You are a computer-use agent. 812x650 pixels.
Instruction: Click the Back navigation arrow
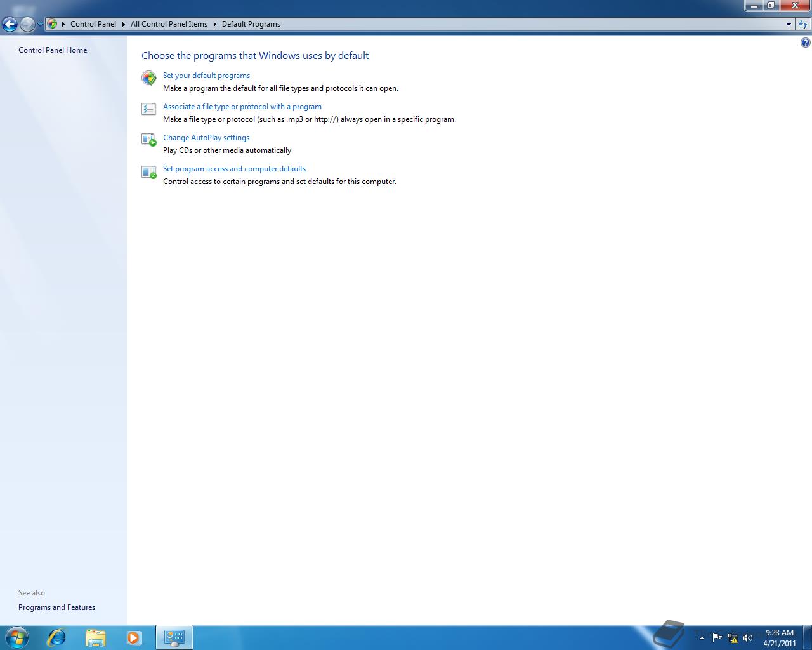pos(10,25)
